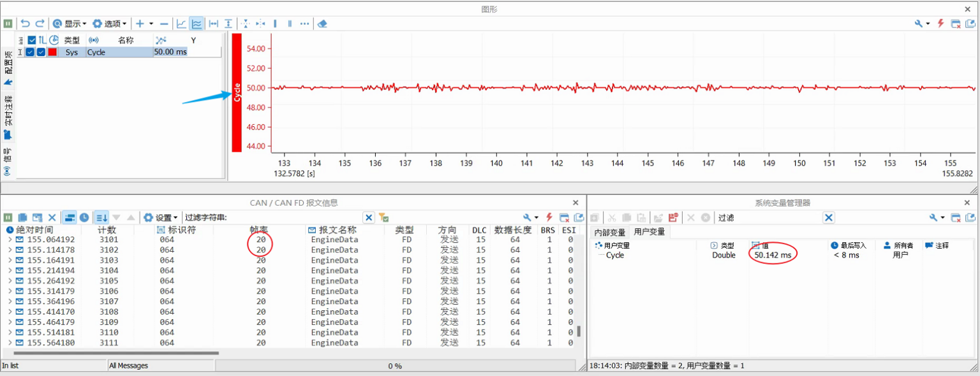Click the minus button in graph toolbar
Screen dimensions: 980x376
pos(163,24)
